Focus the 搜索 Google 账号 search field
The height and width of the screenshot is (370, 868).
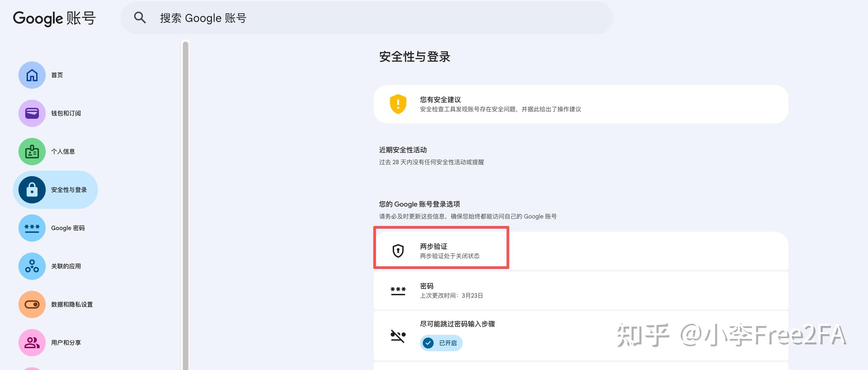point(366,18)
